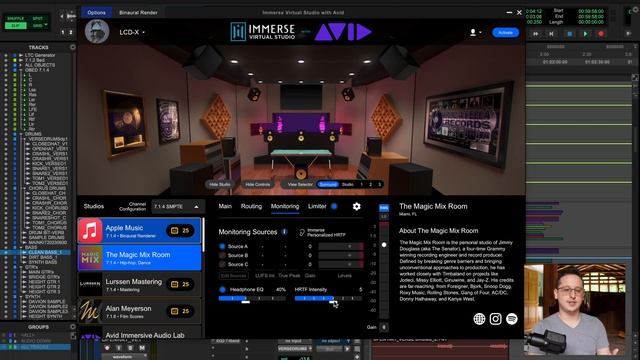Select the Surround view option
The width and height of the screenshot is (640, 360).
tap(328, 184)
